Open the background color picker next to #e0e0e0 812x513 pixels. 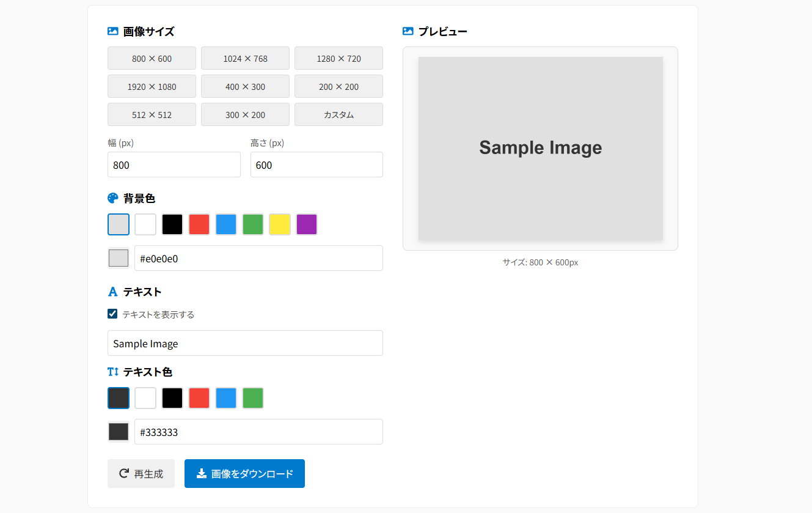[x=119, y=258]
